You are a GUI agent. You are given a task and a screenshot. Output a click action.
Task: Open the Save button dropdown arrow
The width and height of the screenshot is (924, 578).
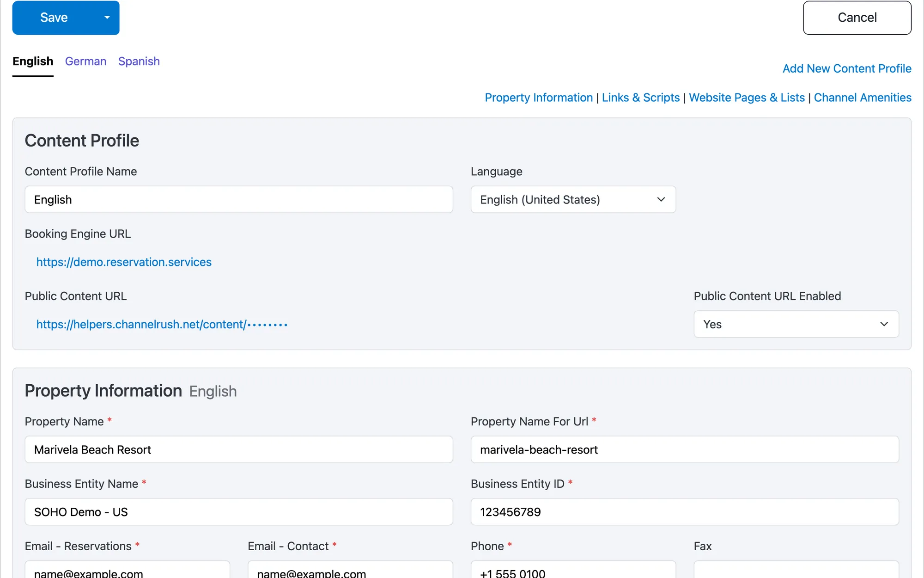107,18
